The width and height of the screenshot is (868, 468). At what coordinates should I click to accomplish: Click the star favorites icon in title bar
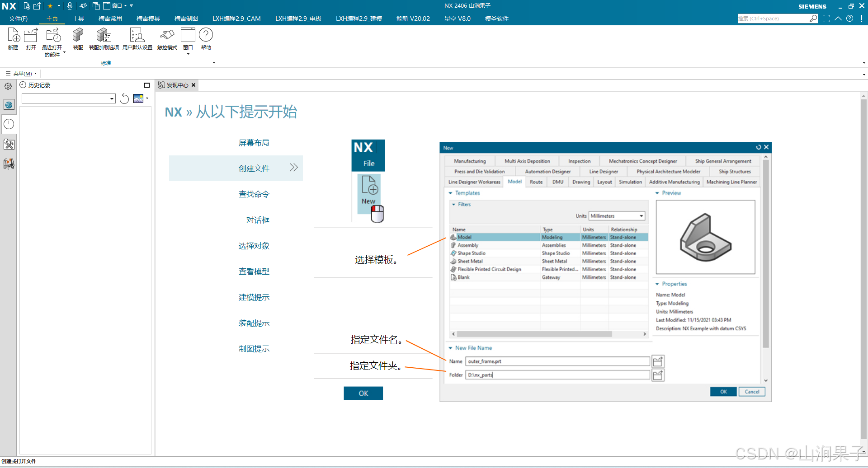tap(50, 6)
